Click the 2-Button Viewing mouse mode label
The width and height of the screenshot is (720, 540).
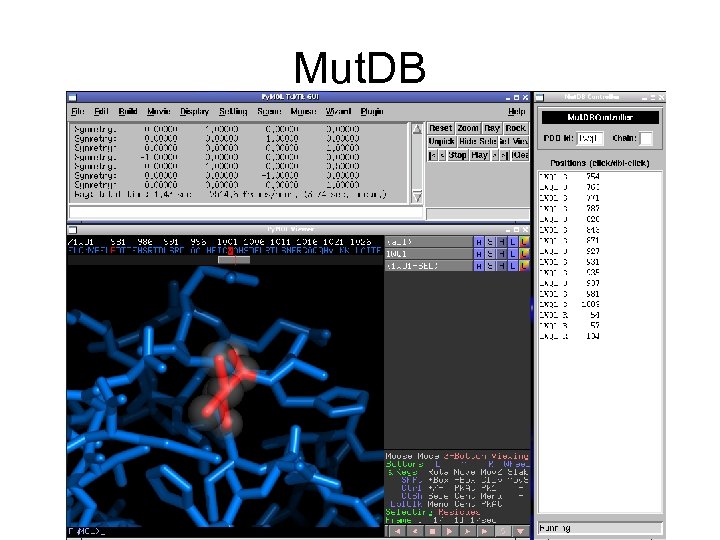tap(486, 456)
